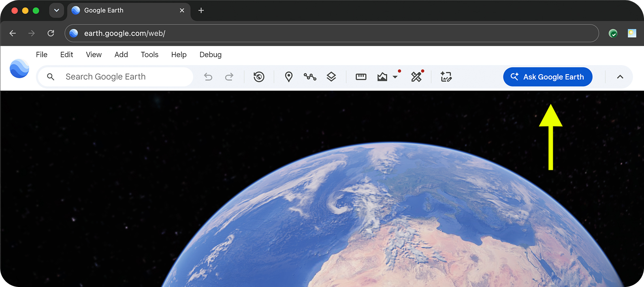
Task: Click the Google Earth logo
Action: [x=19, y=69]
